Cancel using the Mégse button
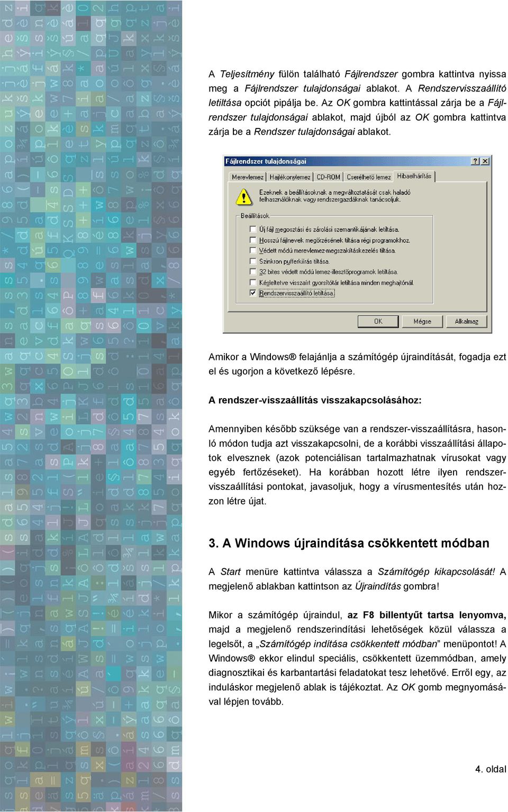 click(422, 321)
